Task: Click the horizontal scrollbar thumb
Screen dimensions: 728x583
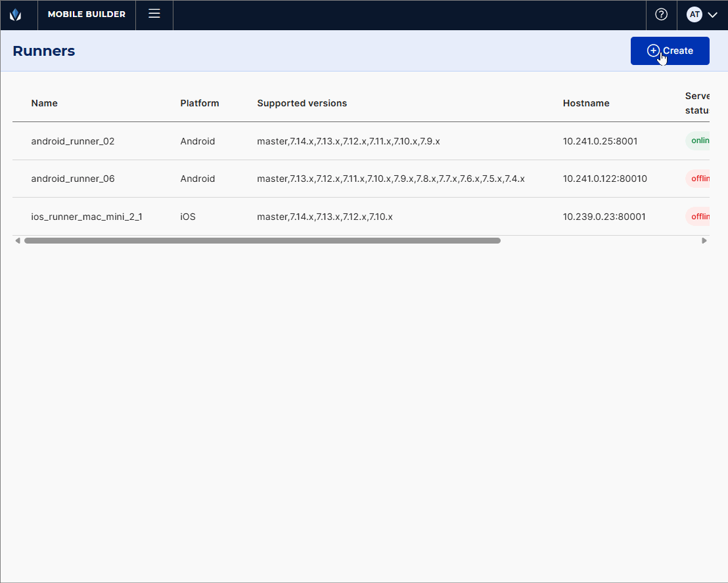Action: 262,241
